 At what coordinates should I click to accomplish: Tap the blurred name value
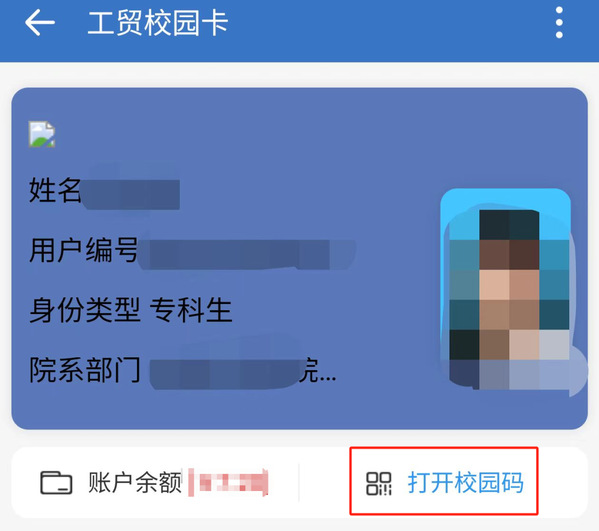pos(131,194)
